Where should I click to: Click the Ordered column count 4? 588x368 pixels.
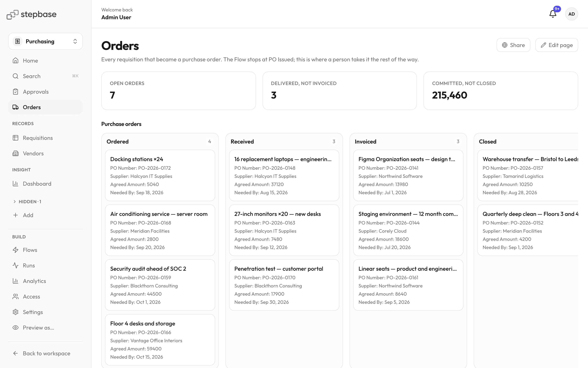(x=209, y=141)
